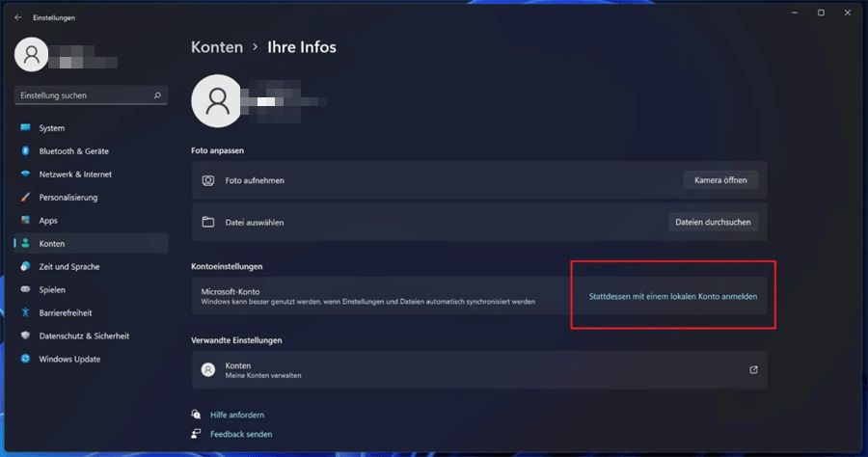Click the Barrierefreiheit accessibility icon
Image resolution: width=868 pixels, height=457 pixels.
pyautogui.click(x=25, y=312)
